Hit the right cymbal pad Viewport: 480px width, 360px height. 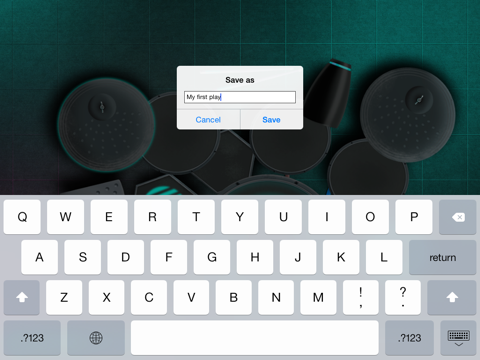coord(408,115)
